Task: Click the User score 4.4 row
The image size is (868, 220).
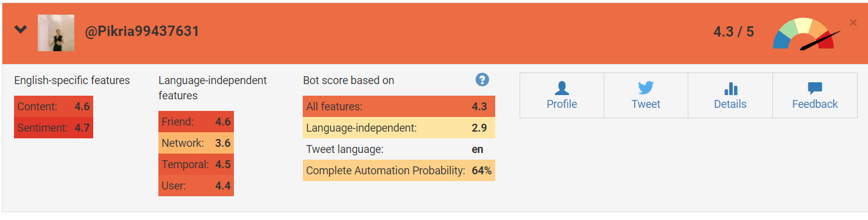Action: pyautogui.click(x=196, y=186)
